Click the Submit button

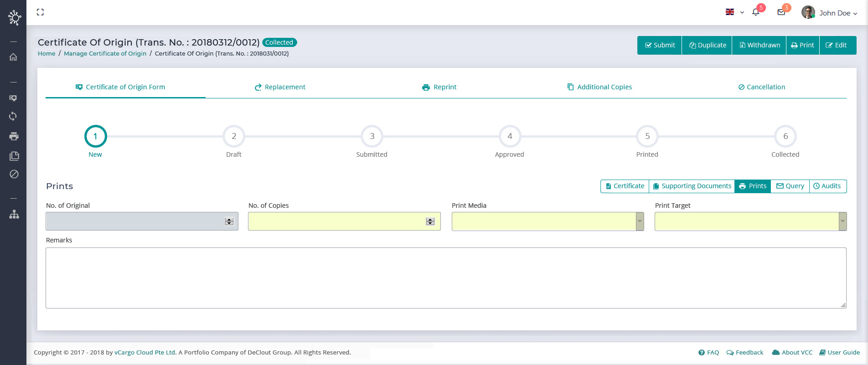coord(660,45)
